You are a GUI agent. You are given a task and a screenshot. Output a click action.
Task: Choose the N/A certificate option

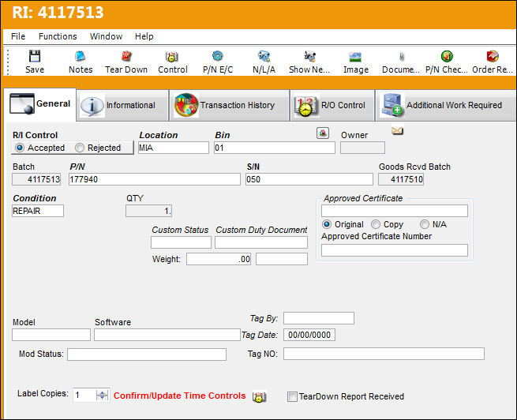pyautogui.click(x=425, y=224)
